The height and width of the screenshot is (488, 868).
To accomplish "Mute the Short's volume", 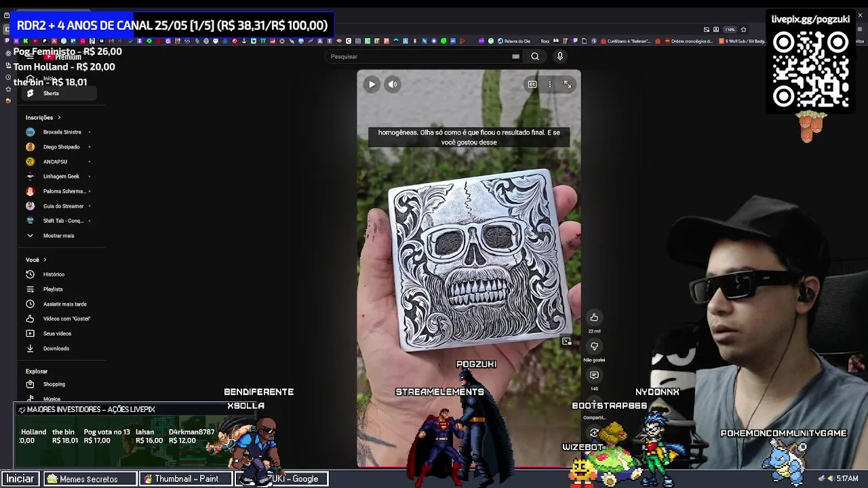I will [x=393, y=84].
